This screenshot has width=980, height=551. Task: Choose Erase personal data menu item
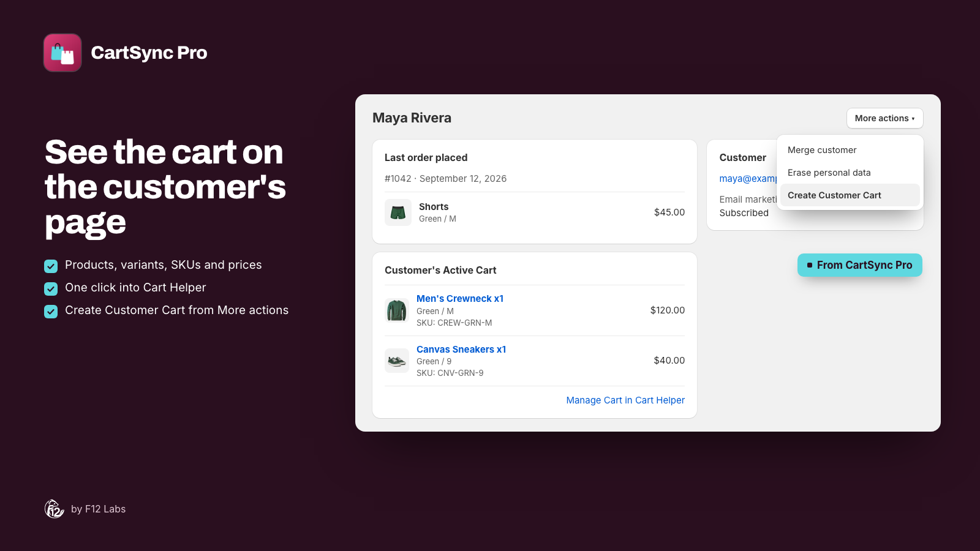click(x=850, y=173)
